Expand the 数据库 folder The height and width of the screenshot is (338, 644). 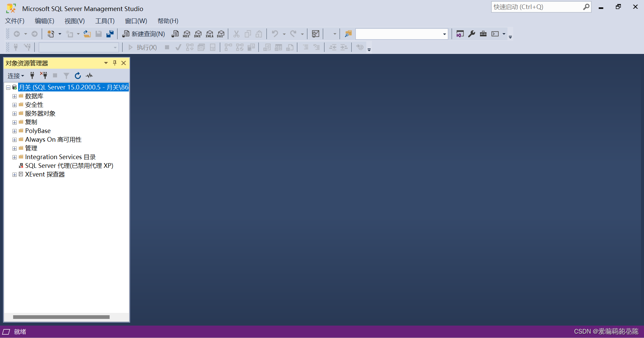14,96
